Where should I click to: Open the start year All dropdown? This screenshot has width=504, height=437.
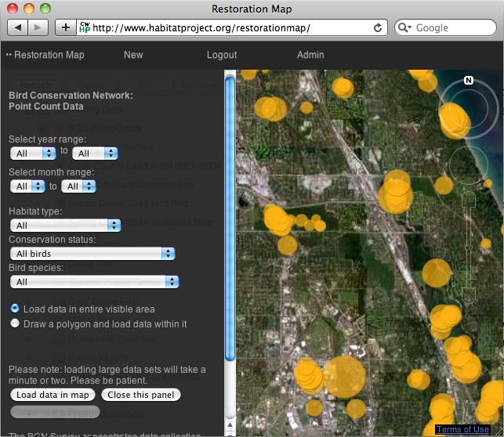33,153
